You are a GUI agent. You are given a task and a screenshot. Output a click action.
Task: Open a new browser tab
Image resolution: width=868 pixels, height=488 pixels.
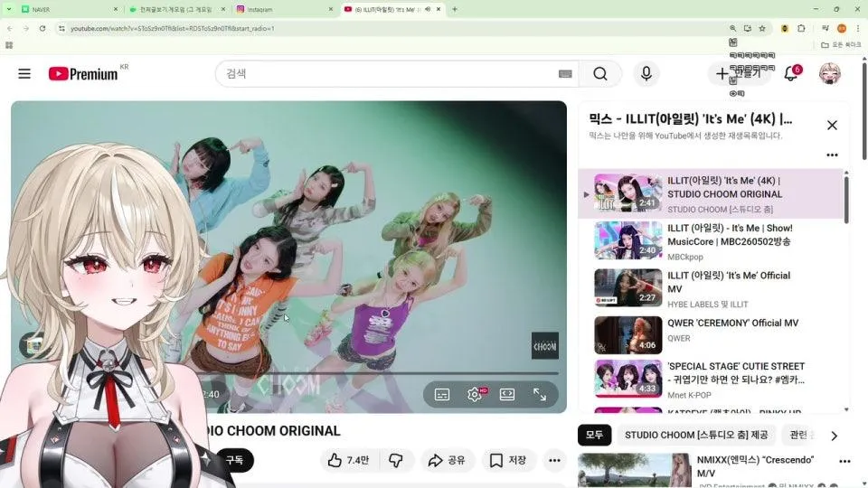pos(455,9)
